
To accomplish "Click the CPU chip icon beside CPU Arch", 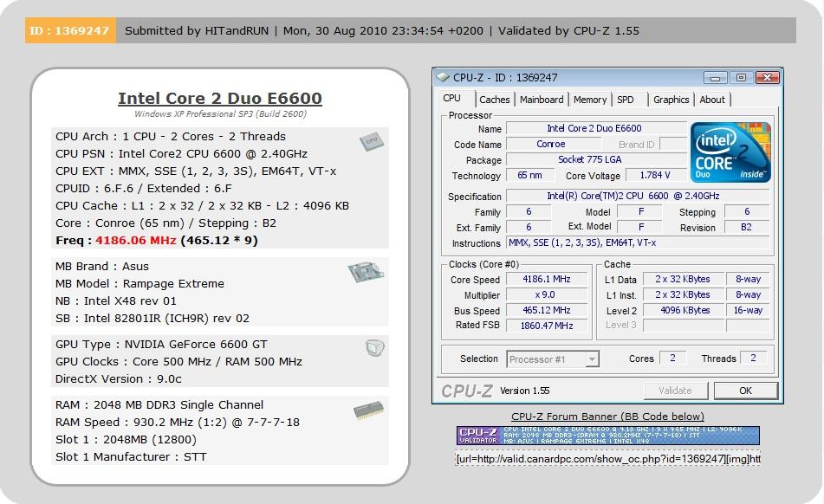I will [372, 141].
